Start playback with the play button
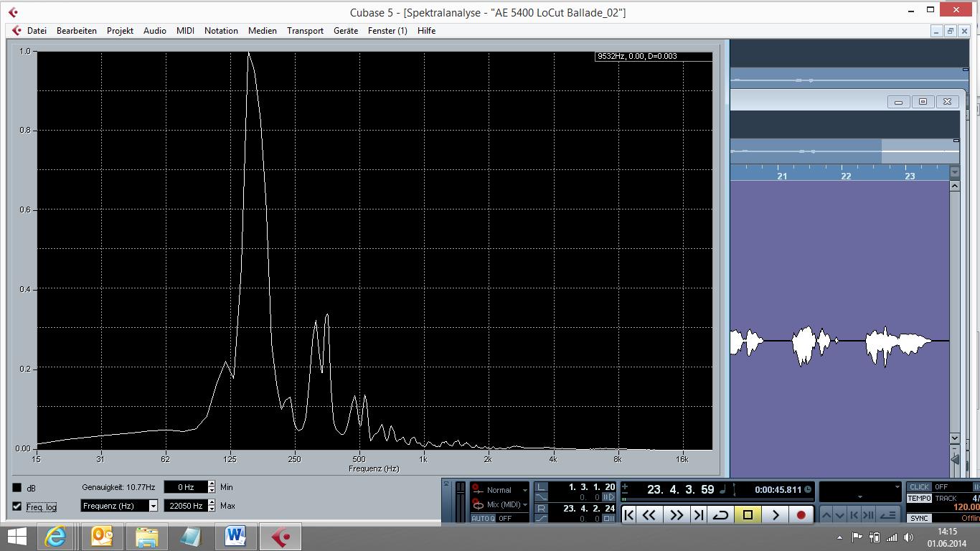 [x=775, y=514]
